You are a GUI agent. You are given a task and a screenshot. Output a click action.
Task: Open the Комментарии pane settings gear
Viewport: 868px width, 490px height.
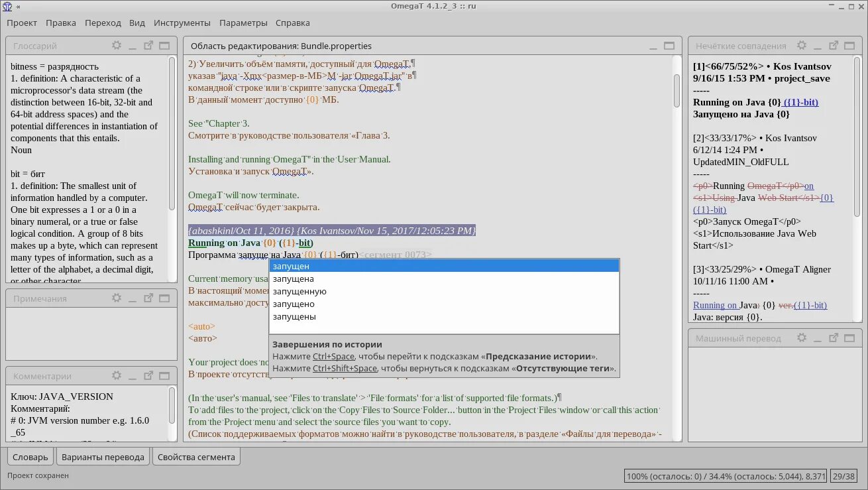(x=117, y=376)
